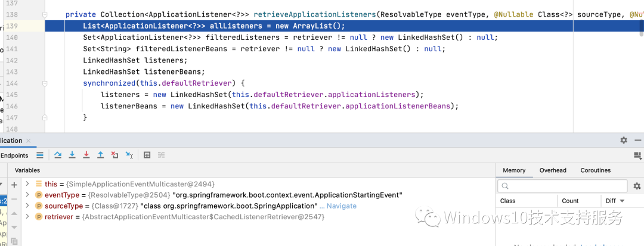Click the @Nullable annotation before Class
This screenshot has height=246, width=644.
click(514, 15)
